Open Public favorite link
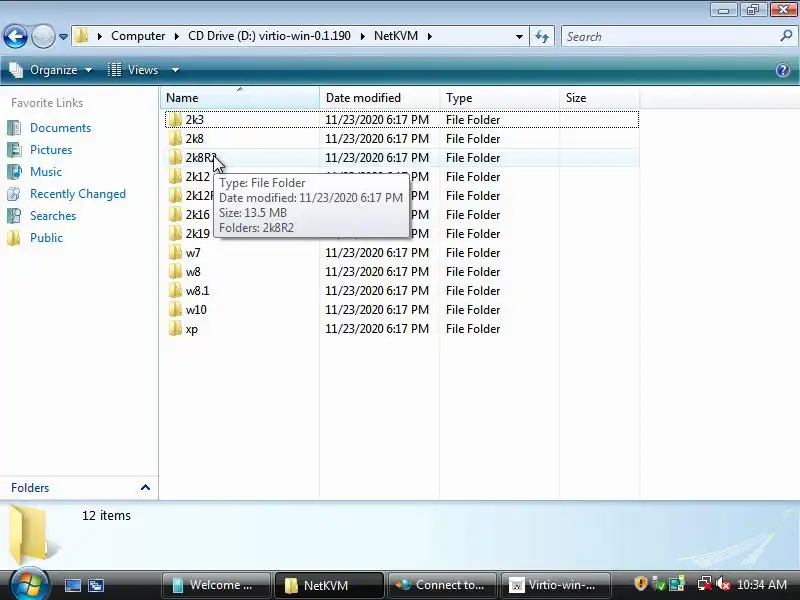800x600 pixels. [46, 238]
